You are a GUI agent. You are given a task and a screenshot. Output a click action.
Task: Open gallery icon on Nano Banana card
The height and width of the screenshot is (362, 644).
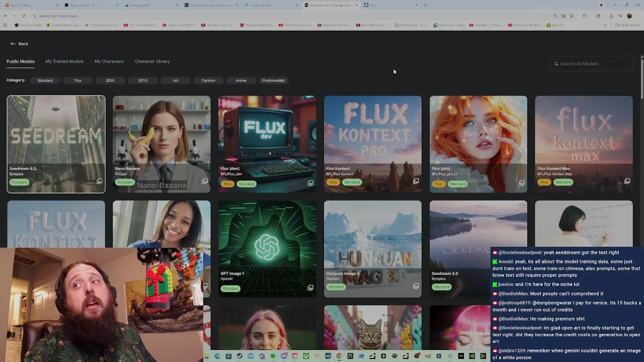205,181
